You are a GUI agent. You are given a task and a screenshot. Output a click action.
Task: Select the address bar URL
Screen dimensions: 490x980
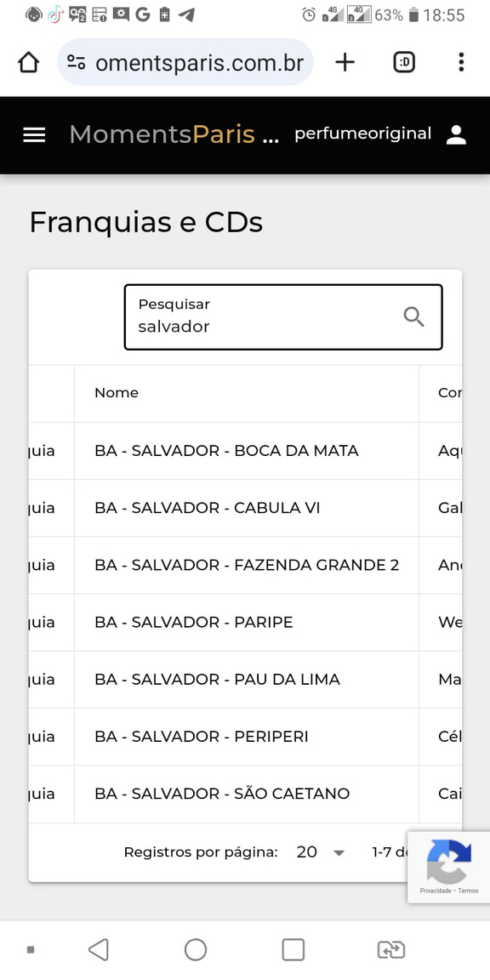click(x=199, y=62)
